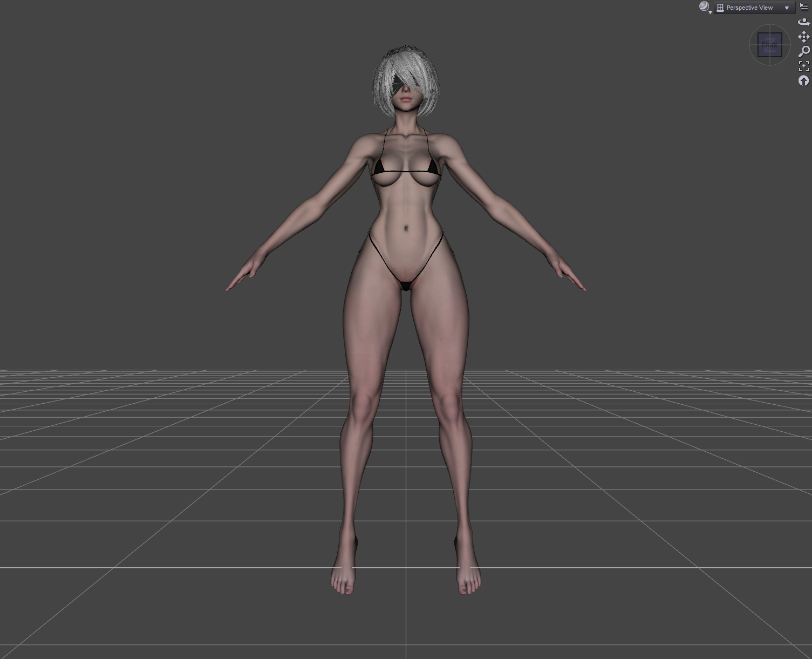The height and width of the screenshot is (659, 812).
Task: Select the pan camera arrows control
Action: click(x=804, y=37)
